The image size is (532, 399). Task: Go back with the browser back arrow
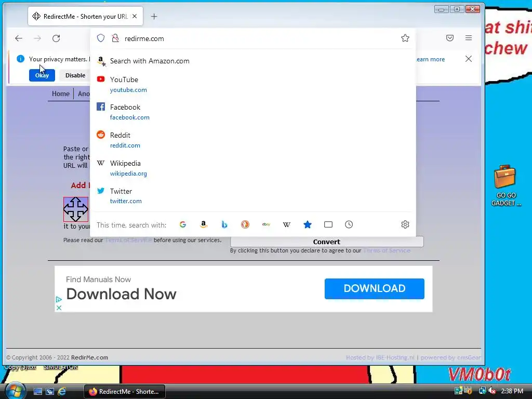(19, 38)
